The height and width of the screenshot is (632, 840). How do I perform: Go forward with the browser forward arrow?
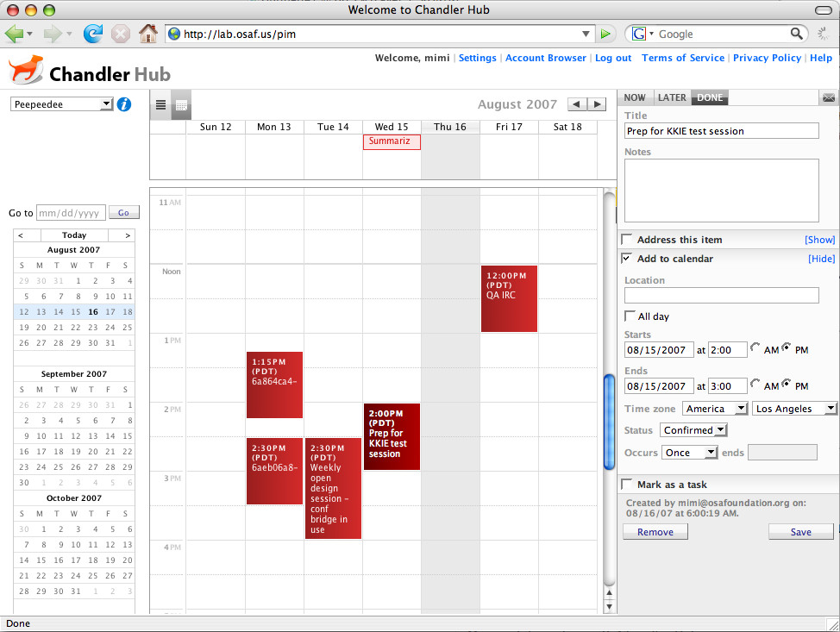(53, 34)
